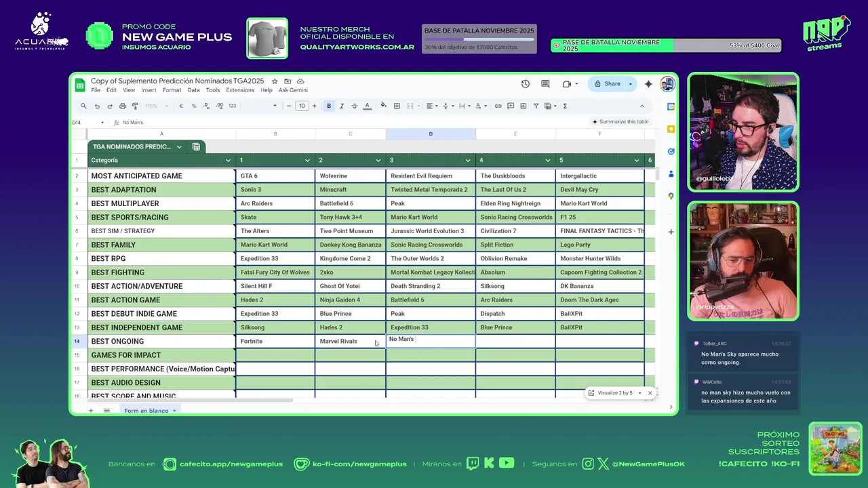
Task: Open the font family dropdown arrow
Action: (275, 106)
